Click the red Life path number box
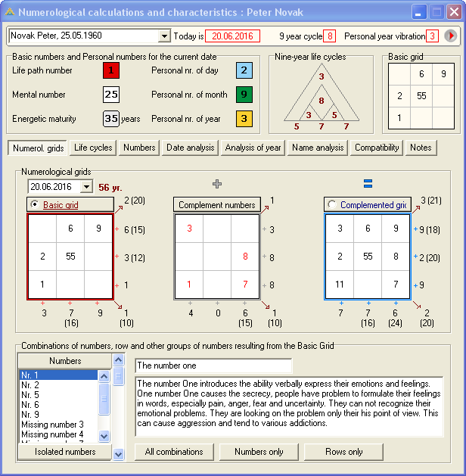466x476 pixels. click(111, 70)
